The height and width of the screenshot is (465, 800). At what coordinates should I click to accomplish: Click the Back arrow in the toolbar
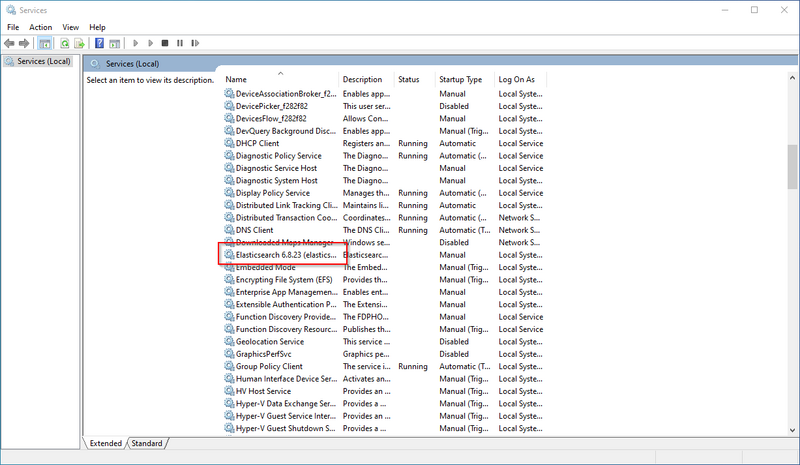pos(9,43)
